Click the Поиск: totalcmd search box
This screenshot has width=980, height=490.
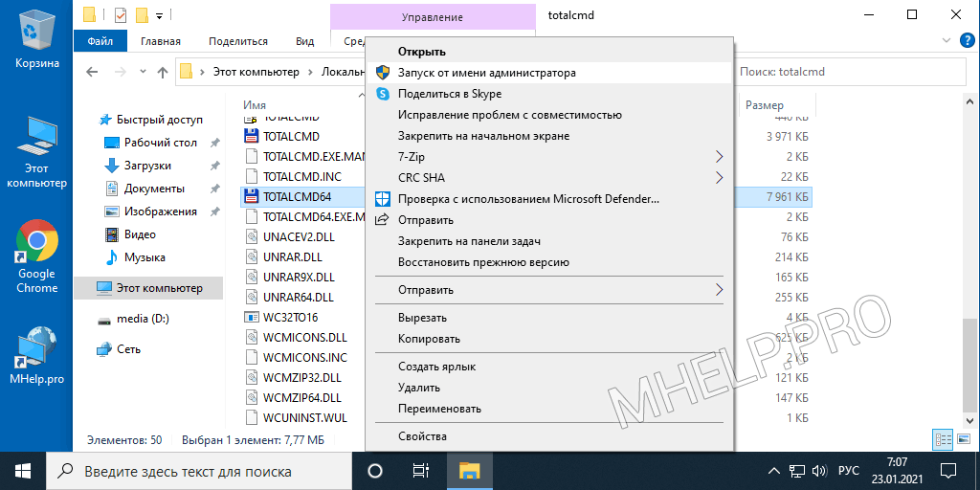(850, 72)
